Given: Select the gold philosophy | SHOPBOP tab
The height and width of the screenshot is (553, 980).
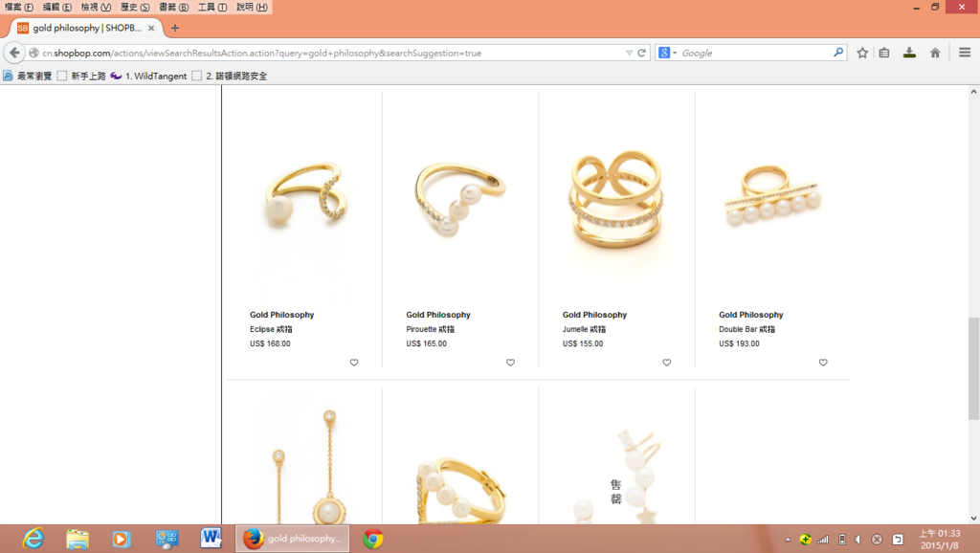Looking at the screenshot, I should [x=86, y=28].
